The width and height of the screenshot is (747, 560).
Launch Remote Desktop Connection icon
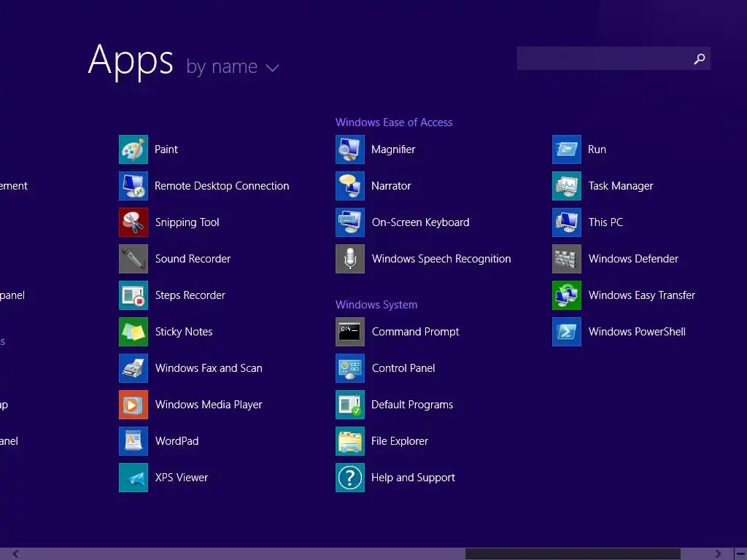pos(133,186)
